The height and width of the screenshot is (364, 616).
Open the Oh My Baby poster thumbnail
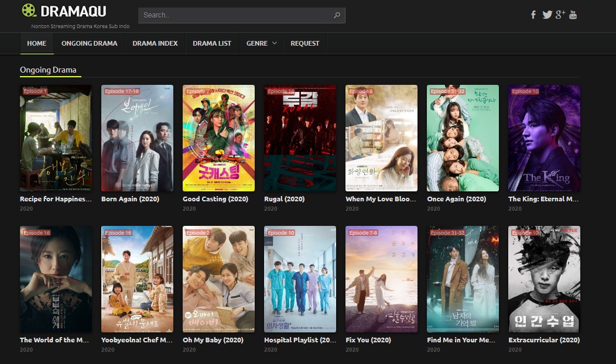pos(218,279)
